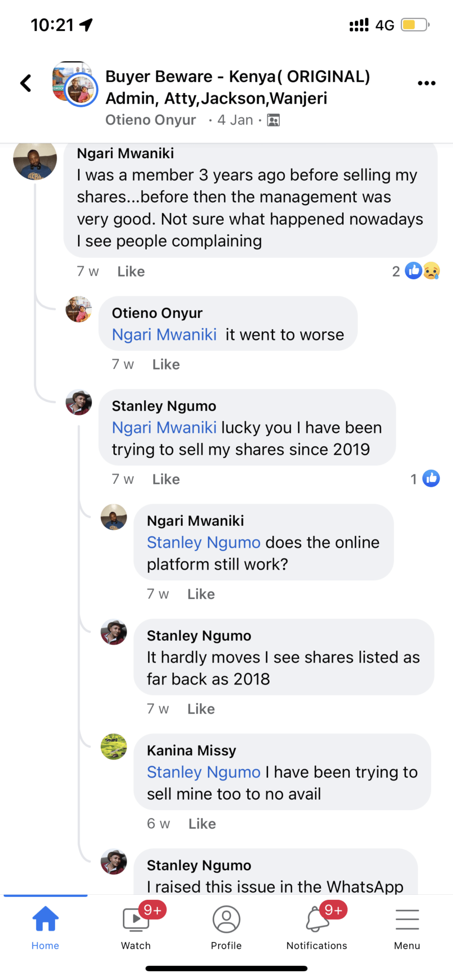This screenshot has height=980, width=453.
Task: Tap the Ngari Mwaniki mention in Otieno's reply
Action: coord(164,335)
